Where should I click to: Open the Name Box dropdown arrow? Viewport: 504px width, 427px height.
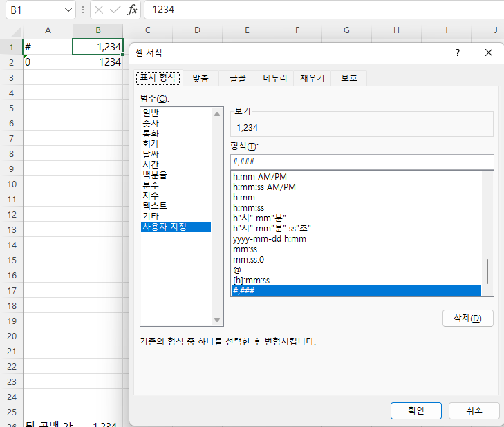68,10
